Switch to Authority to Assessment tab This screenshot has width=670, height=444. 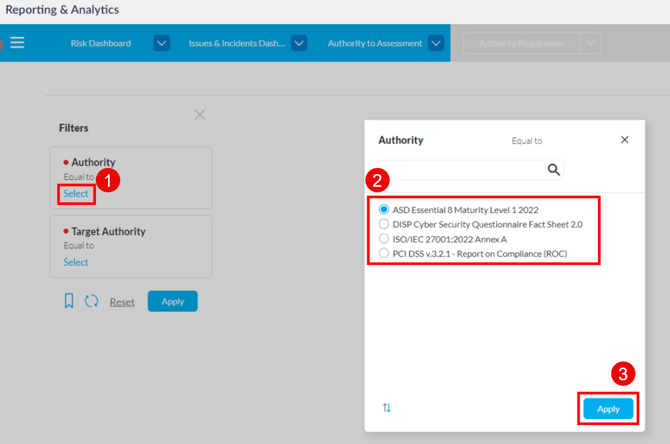pos(374,44)
